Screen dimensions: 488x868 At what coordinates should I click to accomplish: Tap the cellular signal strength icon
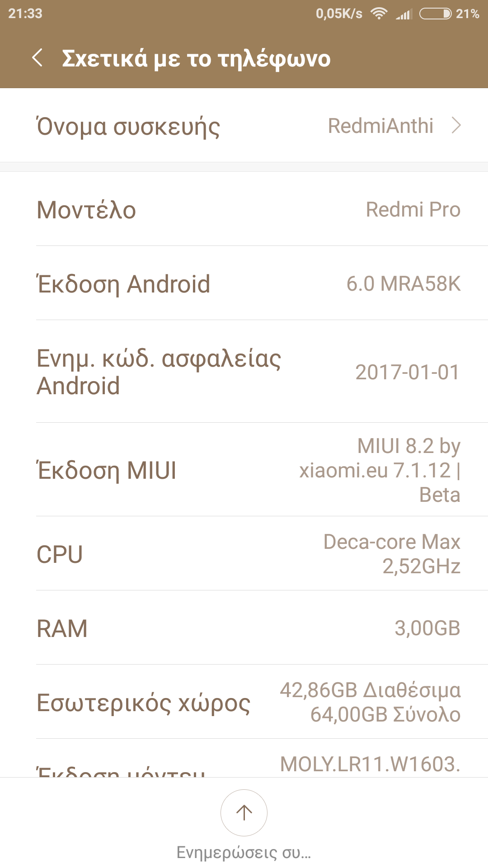tap(404, 14)
